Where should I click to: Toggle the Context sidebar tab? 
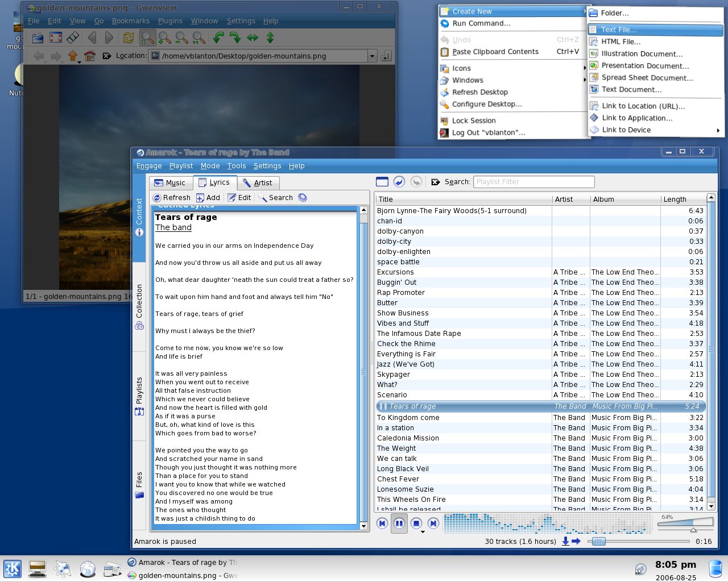[x=139, y=218]
